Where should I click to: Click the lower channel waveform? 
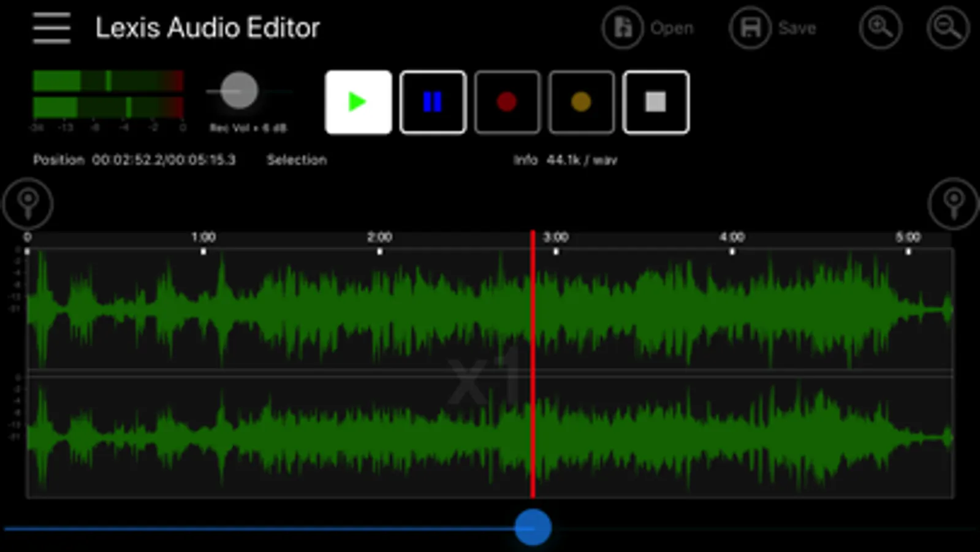[489, 437]
